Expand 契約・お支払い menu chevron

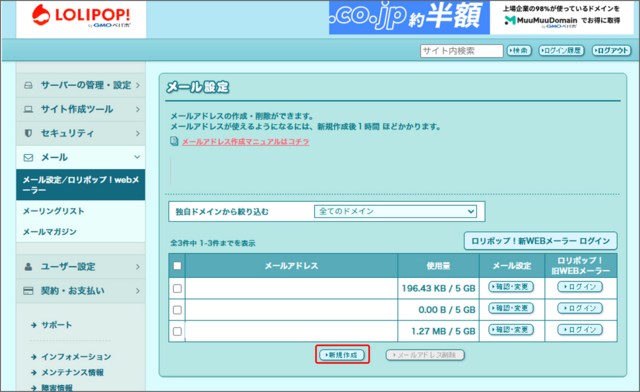[138, 291]
